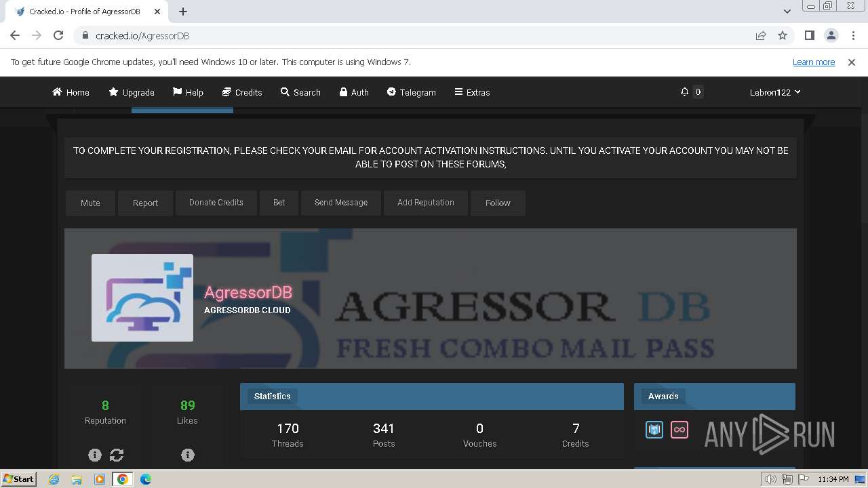Viewport: 868px width, 488px height.
Task: Open the Upgrade page
Action: [x=132, y=92]
